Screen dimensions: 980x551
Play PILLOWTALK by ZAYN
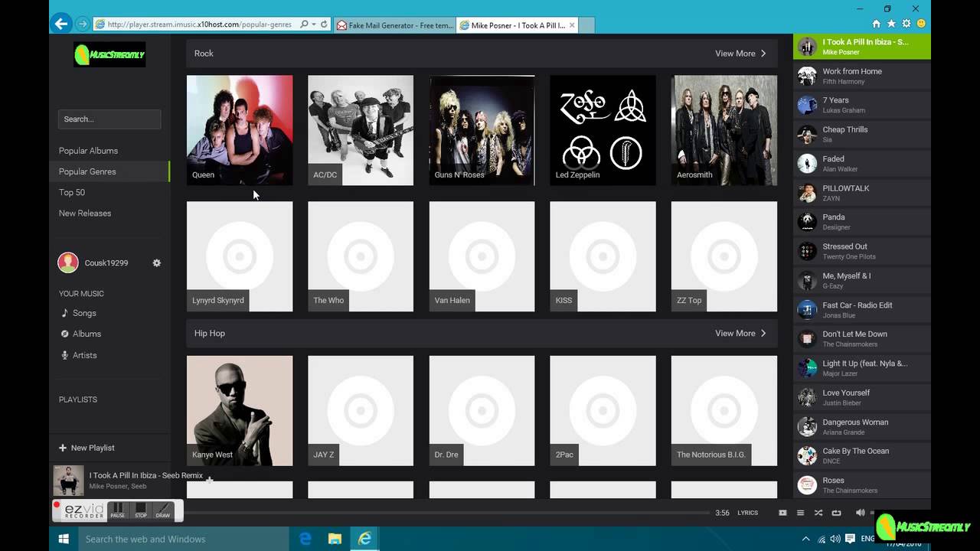(x=862, y=193)
